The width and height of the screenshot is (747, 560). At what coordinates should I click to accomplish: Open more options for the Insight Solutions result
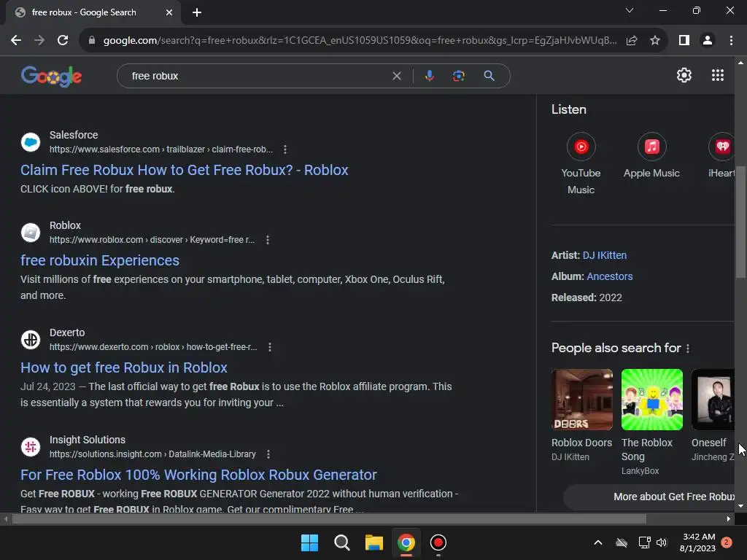(268, 454)
